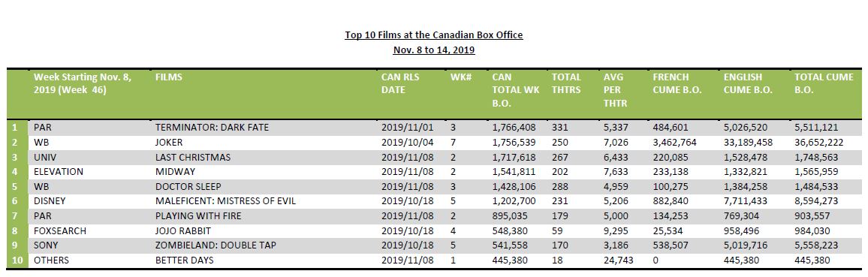Click MALEFICENT: MISTRESS OF EVIL cell

225,202
